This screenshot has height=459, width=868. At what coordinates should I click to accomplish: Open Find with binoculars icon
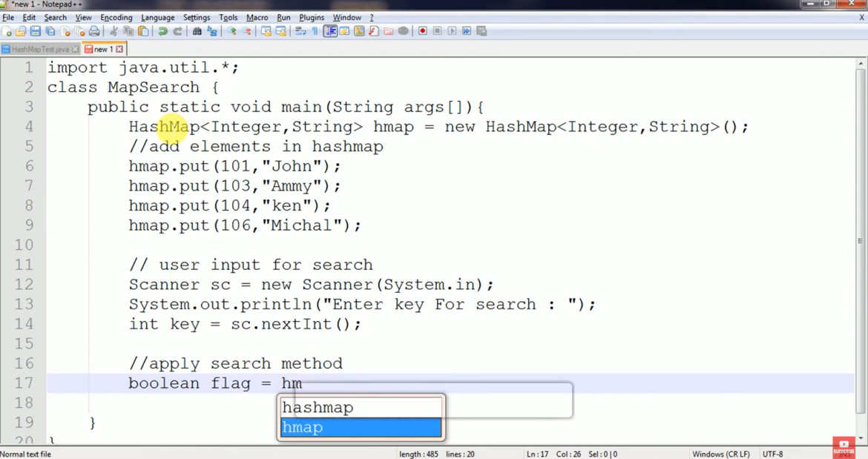[197, 31]
